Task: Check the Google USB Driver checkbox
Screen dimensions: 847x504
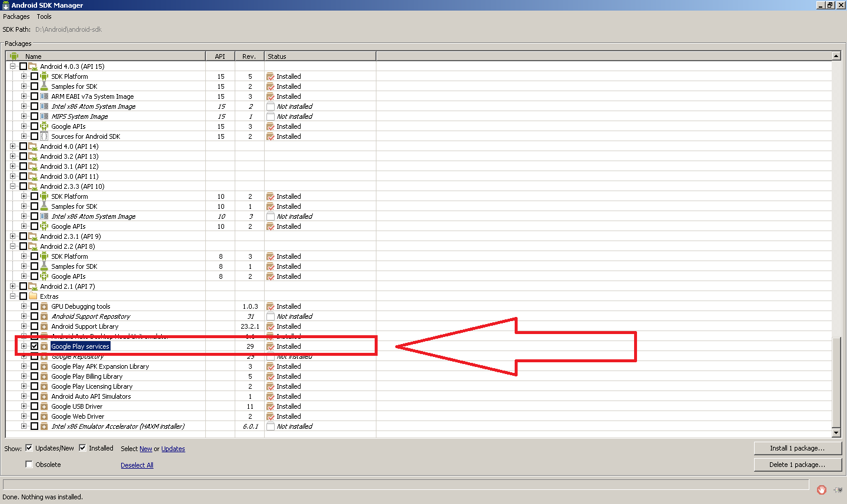Action: [x=34, y=406]
